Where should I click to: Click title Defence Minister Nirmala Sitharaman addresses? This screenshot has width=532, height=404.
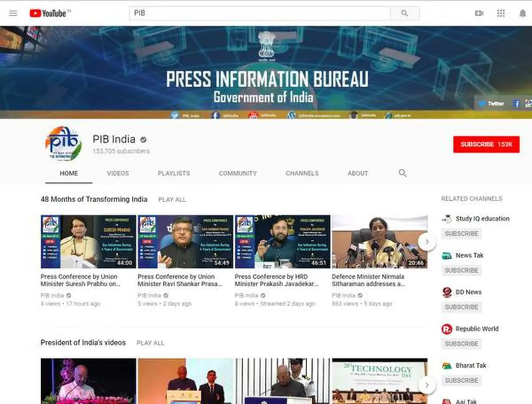369,280
